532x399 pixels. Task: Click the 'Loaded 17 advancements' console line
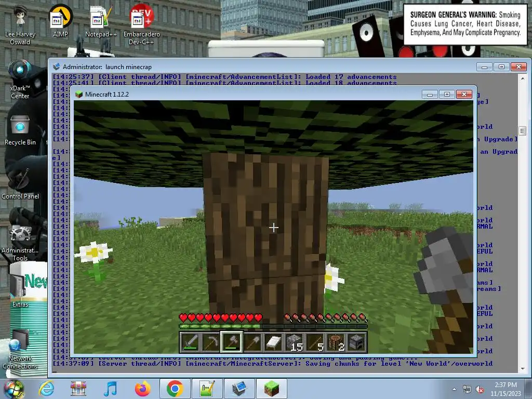tap(224, 77)
